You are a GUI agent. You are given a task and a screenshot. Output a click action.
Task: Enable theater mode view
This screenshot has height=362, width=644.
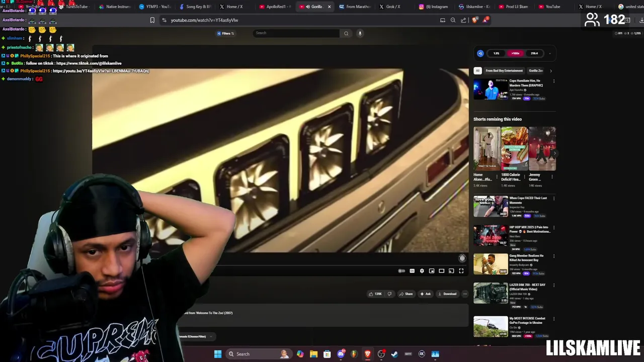(442, 271)
